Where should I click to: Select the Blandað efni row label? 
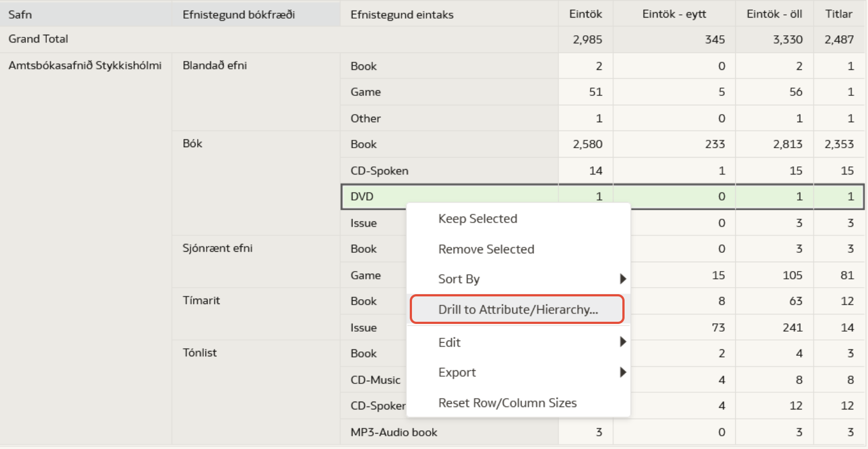click(215, 66)
